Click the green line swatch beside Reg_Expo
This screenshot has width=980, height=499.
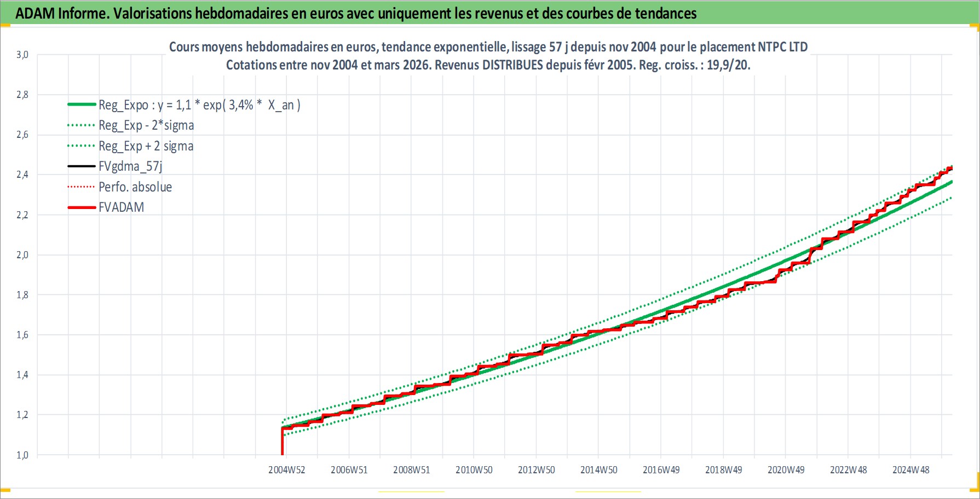[x=81, y=105]
